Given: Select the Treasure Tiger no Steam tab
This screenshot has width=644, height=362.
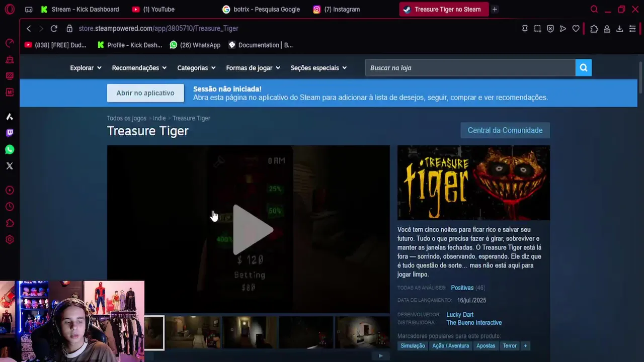Looking at the screenshot, I should tap(443, 9).
